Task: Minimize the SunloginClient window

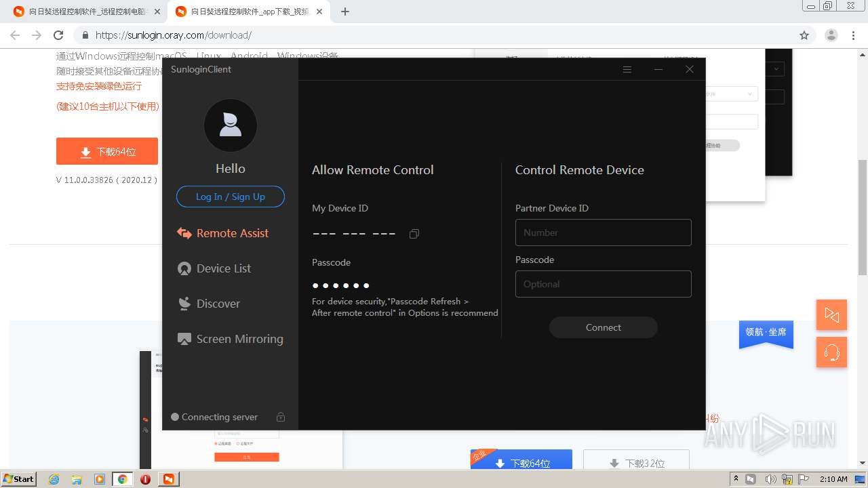Action: coord(658,69)
